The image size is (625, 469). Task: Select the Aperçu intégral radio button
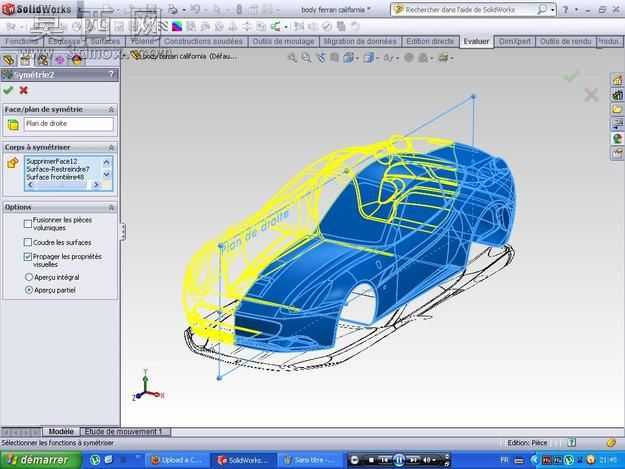point(29,277)
